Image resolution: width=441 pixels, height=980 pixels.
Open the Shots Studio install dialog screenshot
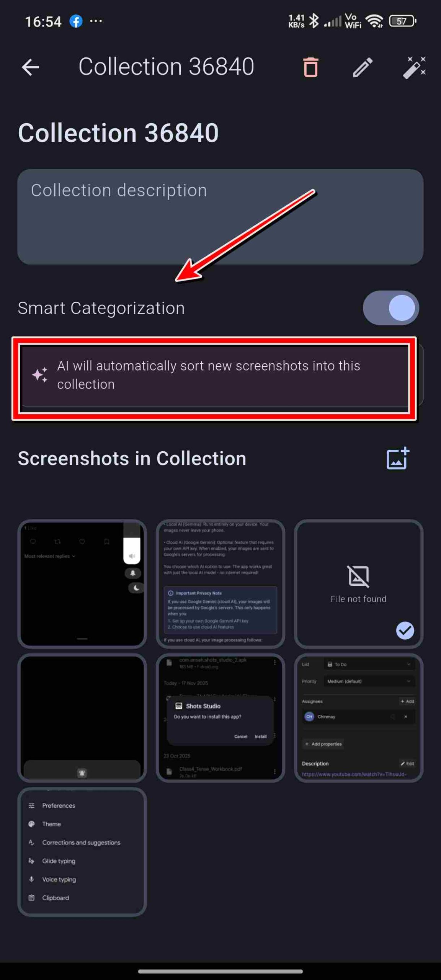click(220, 718)
